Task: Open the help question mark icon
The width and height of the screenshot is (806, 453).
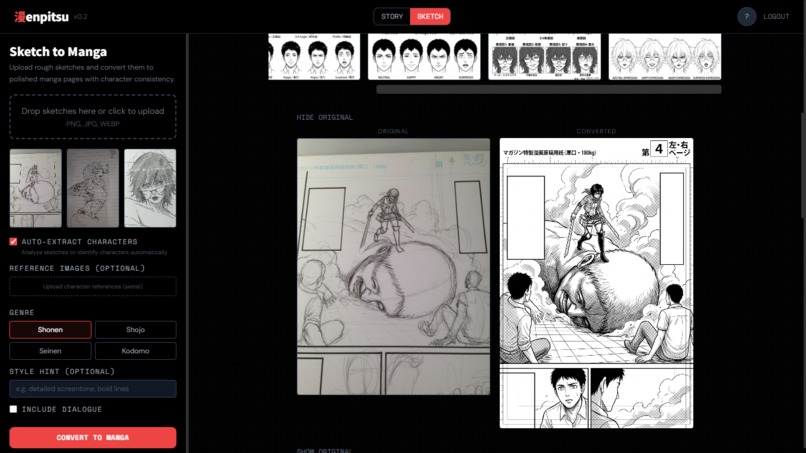Action: 746,16
